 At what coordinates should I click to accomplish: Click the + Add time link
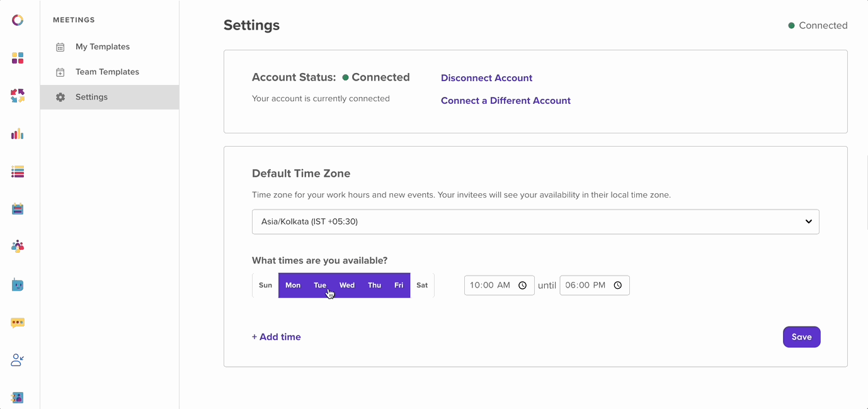pyautogui.click(x=277, y=337)
